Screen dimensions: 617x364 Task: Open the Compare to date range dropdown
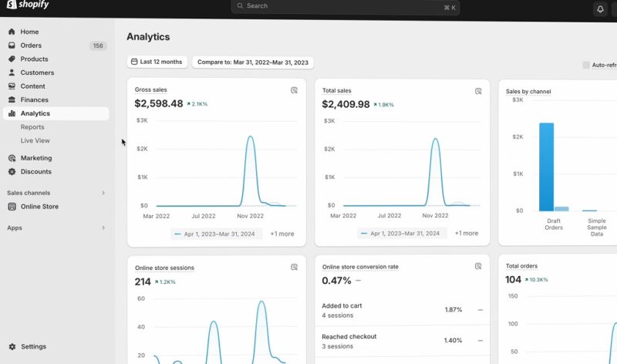(252, 62)
